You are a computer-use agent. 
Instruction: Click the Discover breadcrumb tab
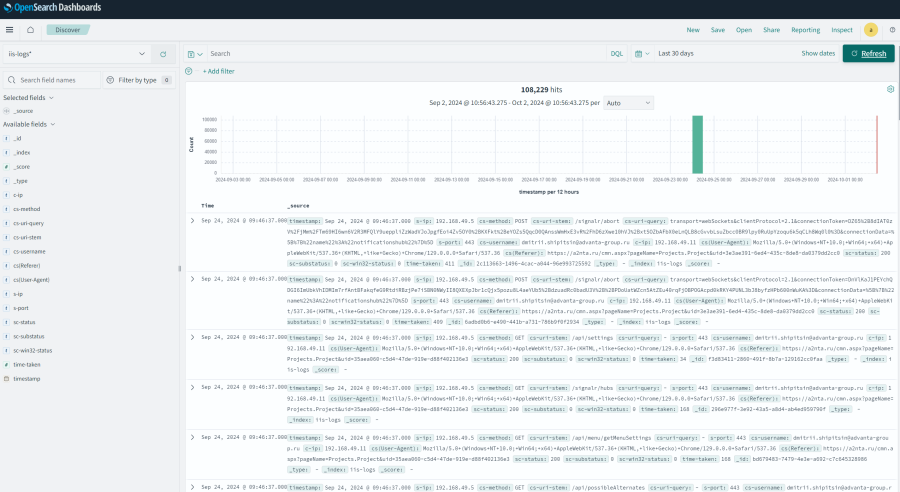click(68, 30)
